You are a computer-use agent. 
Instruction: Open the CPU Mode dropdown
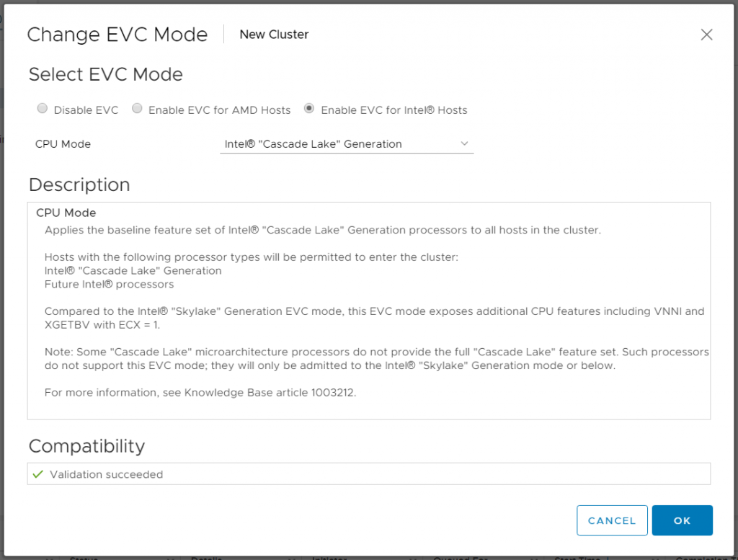tap(346, 143)
